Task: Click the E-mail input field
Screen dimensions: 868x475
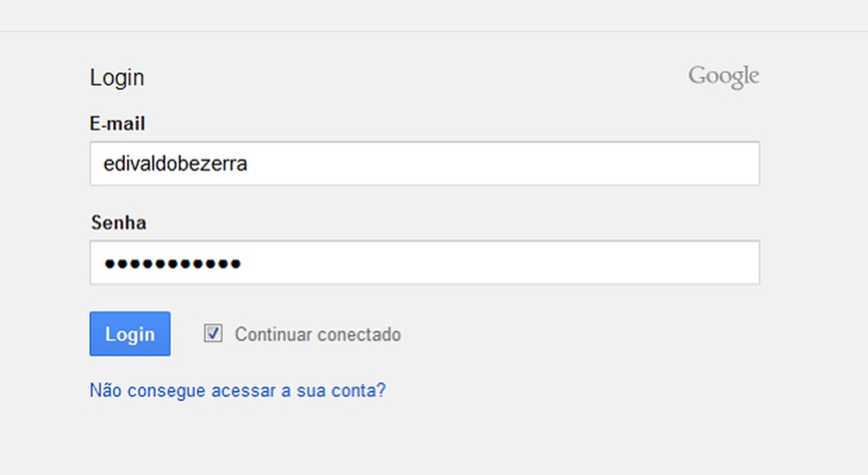Action: [x=424, y=164]
